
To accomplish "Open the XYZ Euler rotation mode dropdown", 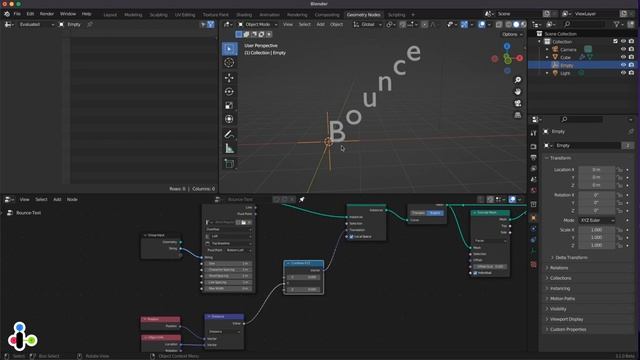I will [597, 220].
